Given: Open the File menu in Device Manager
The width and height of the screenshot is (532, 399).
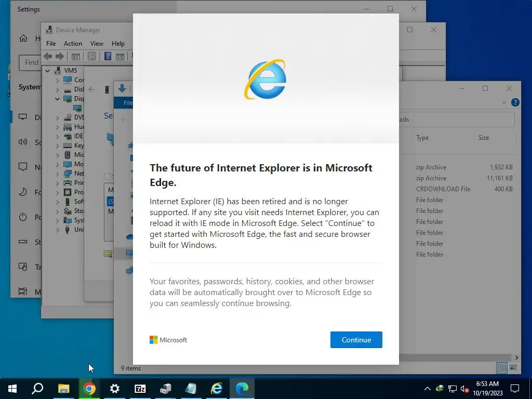Looking at the screenshot, I should (51, 44).
